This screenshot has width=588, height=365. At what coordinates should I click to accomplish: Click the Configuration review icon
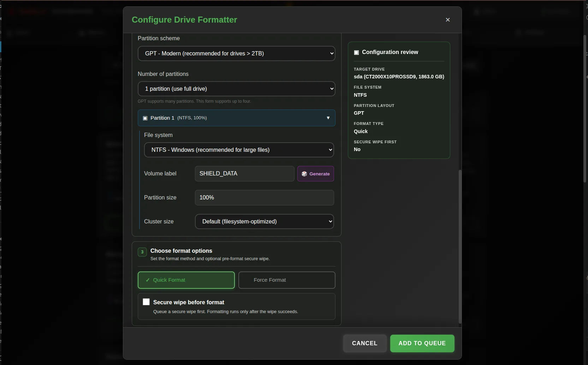click(356, 52)
